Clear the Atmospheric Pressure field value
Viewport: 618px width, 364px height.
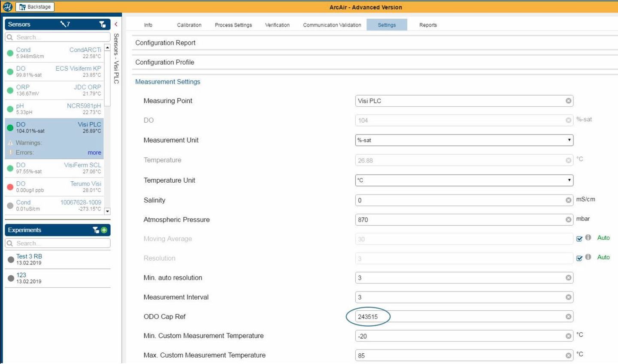[x=568, y=220]
